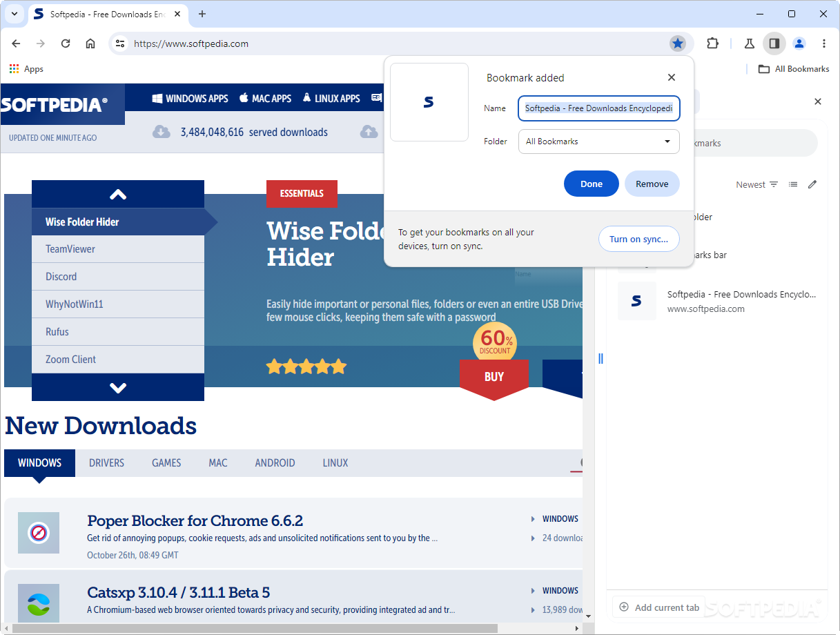Click the vertical scrollbar down arrow
The image size is (840, 635).
tap(589, 616)
